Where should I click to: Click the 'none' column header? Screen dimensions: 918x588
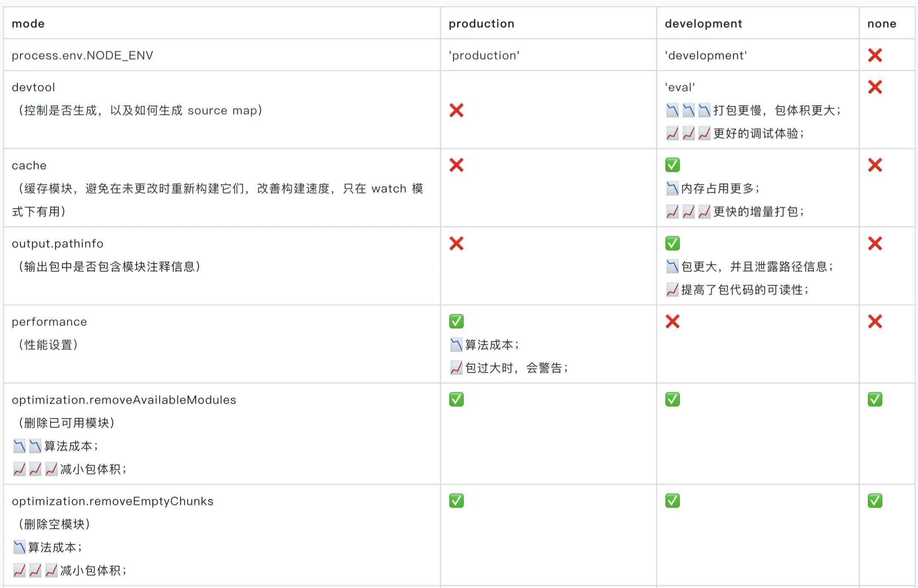(881, 24)
